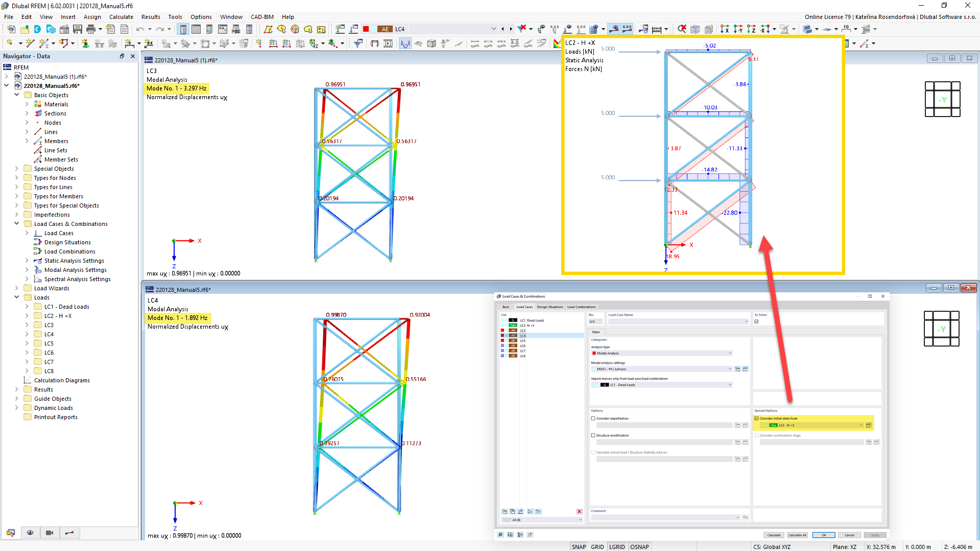Click the AE brown category swatch in toolbar
980x551 pixels.
pos(385,29)
